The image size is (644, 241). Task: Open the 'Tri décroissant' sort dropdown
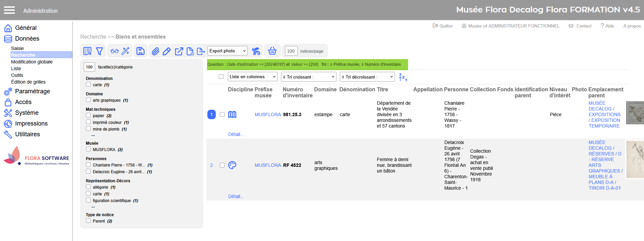click(367, 77)
